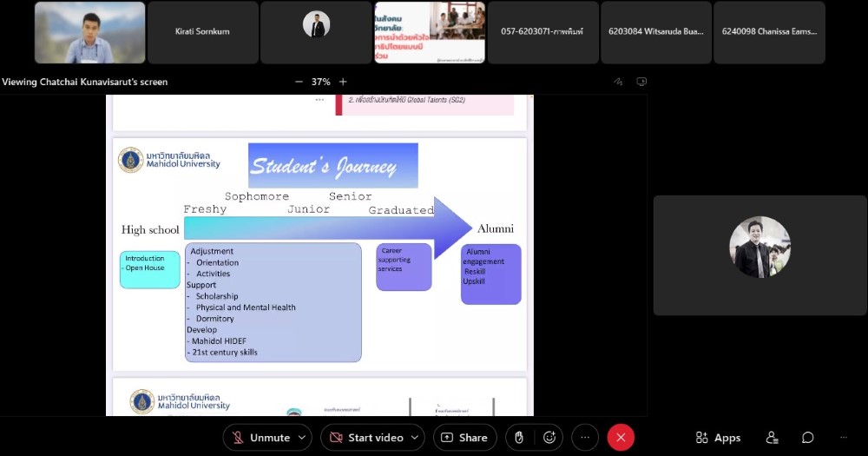This screenshot has height=456, width=868.
Task: Select Kirati Sornkum participant tile
Action: 203,33
